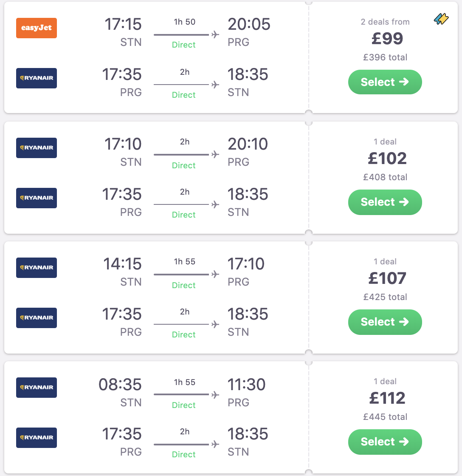Select the £112 flight deal
The width and height of the screenshot is (462, 476).
click(385, 442)
